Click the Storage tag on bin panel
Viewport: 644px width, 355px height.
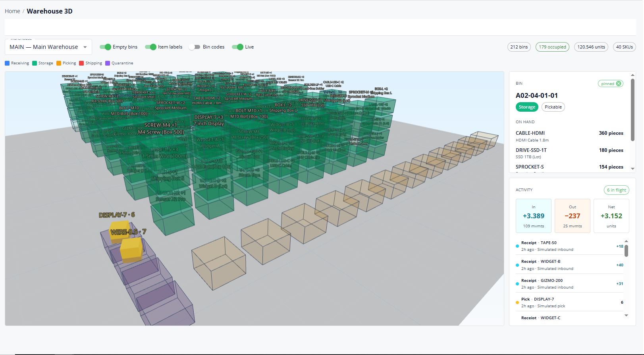pos(527,107)
